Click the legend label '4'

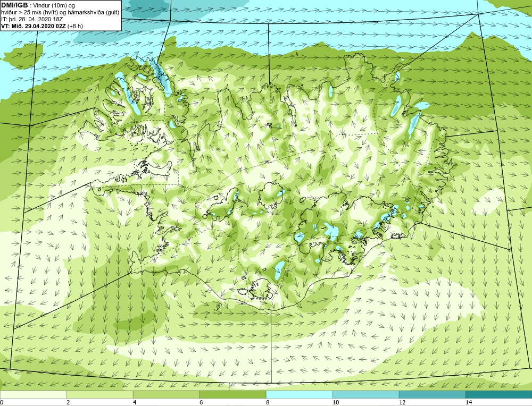click(x=135, y=402)
